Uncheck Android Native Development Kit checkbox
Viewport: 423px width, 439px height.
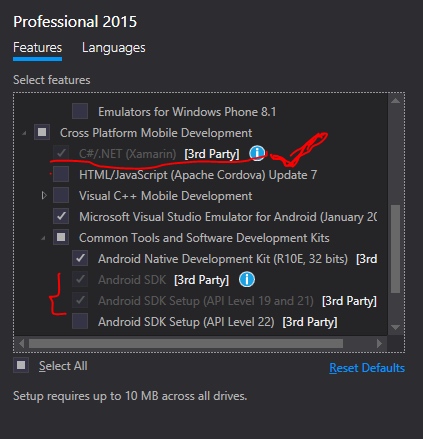(x=80, y=258)
